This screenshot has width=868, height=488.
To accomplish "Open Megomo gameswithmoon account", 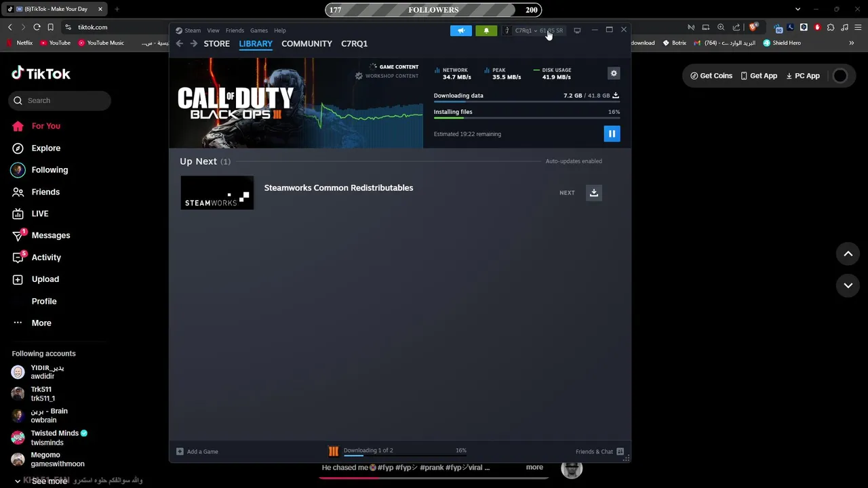I will 47,460.
